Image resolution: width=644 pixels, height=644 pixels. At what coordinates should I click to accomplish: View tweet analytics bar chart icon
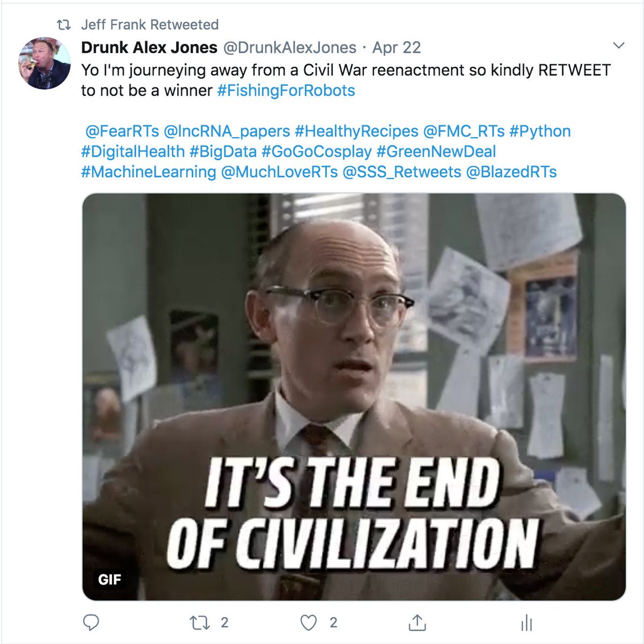point(526,623)
